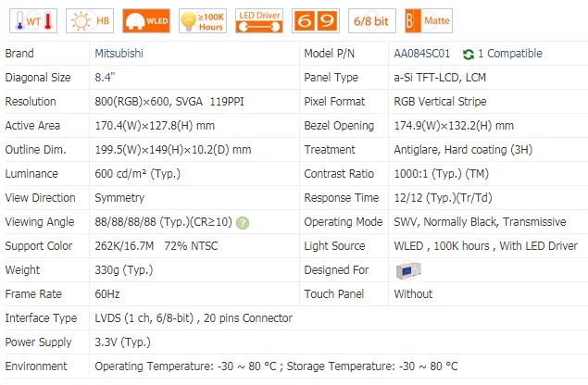This screenshot has width=588, height=385.
Task: Click the Brand row label
Action: [19, 54]
